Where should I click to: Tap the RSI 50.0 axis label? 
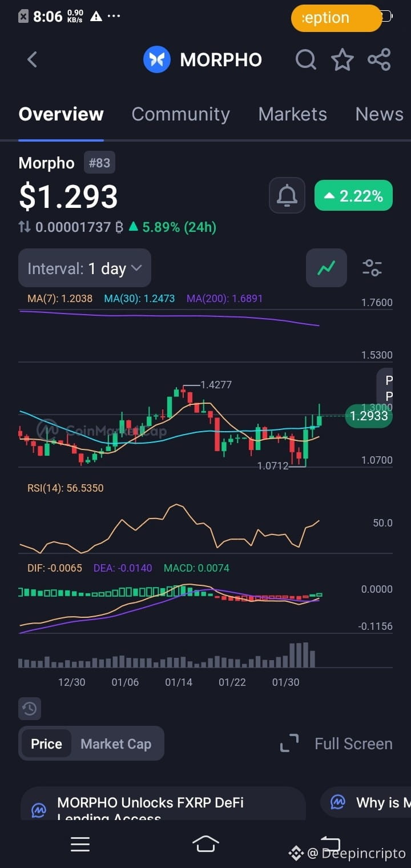[x=382, y=523]
